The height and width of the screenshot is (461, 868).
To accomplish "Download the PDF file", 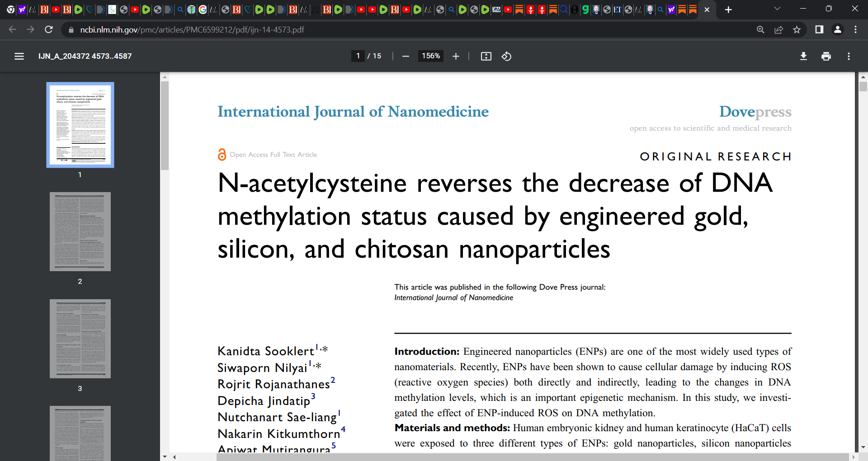I will tap(803, 56).
